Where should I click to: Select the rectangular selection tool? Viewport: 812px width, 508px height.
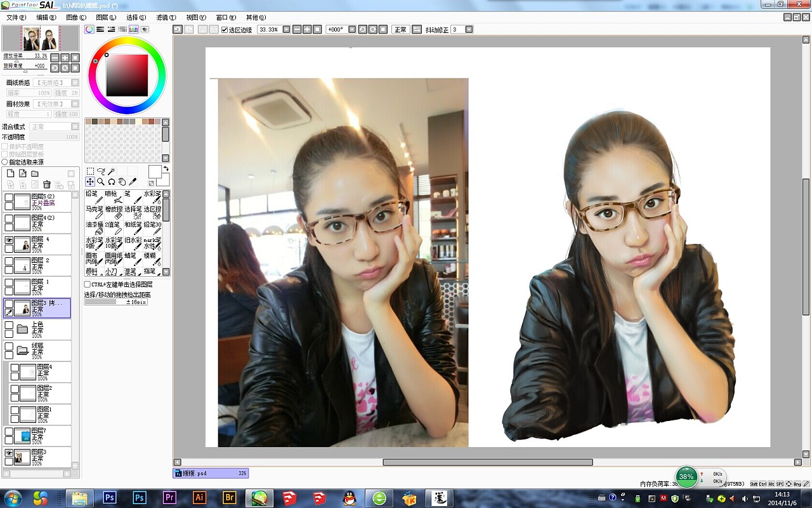[x=90, y=171]
